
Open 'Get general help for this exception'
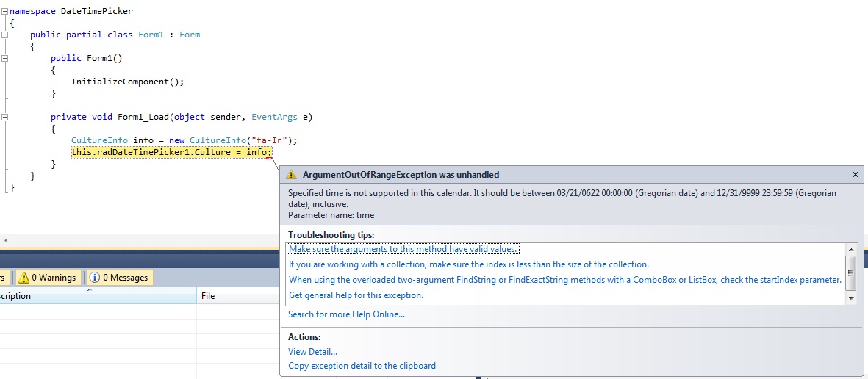(356, 295)
